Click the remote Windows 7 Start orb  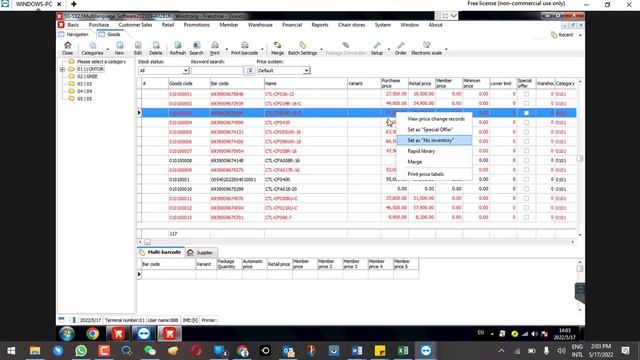[x=67, y=334]
